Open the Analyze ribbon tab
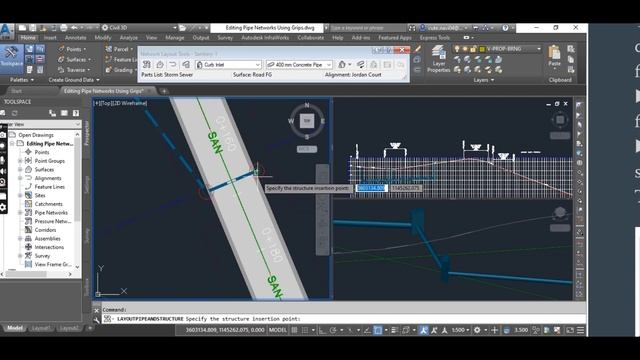The width and height of the screenshot is (640, 360). [129, 38]
